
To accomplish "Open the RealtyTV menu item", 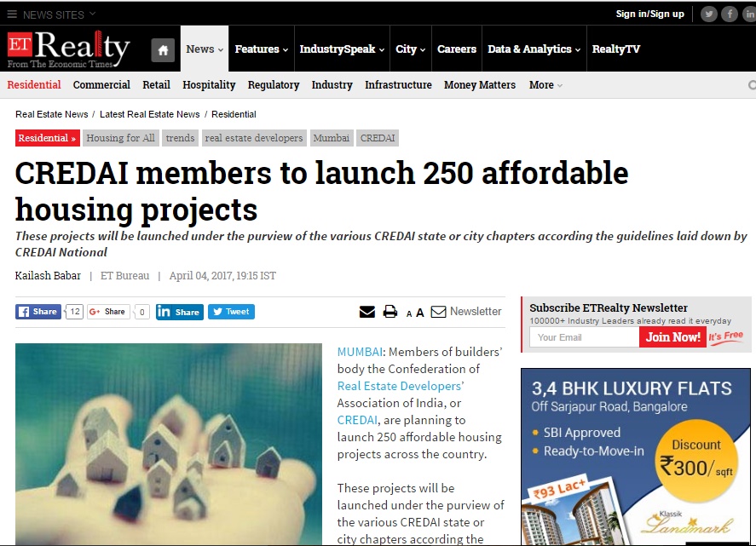I will (x=615, y=49).
